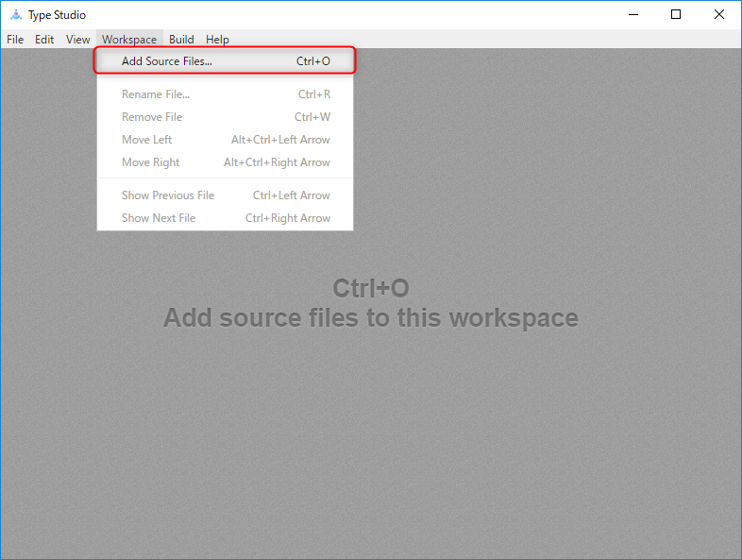Select Show Next File entry
742x560 pixels.
(x=225, y=218)
